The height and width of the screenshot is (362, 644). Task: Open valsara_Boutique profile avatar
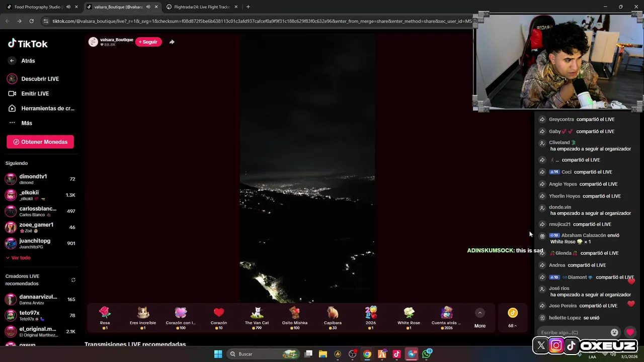[93, 42]
